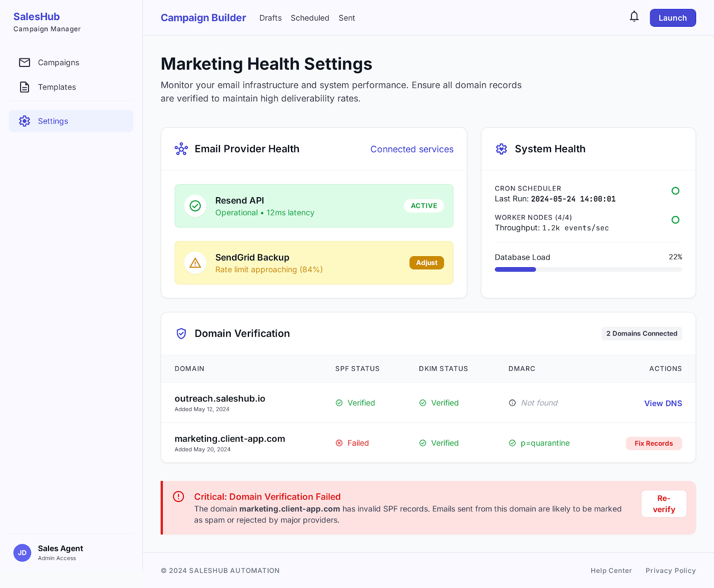The width and height of the screenshot is (714, 588).
Task: Click the Campaigns envelope icon
Action: pyautogui.click(x=25, y=62)
